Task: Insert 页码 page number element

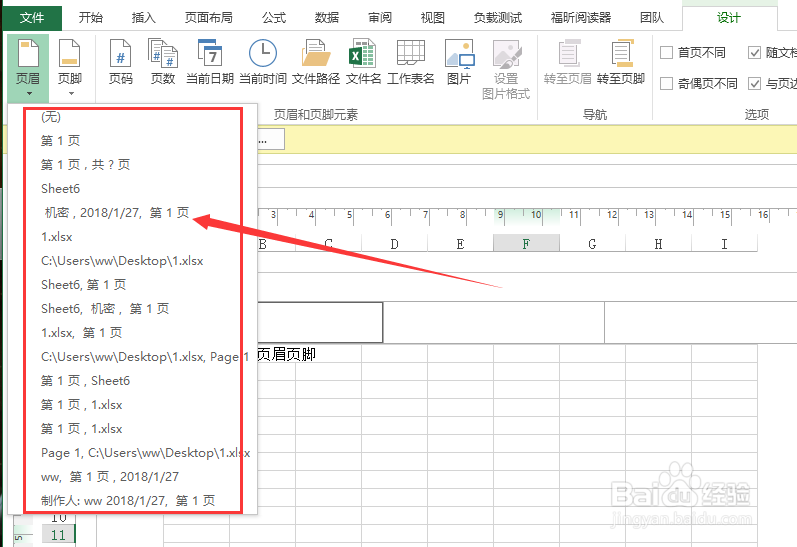Action: 120,62
